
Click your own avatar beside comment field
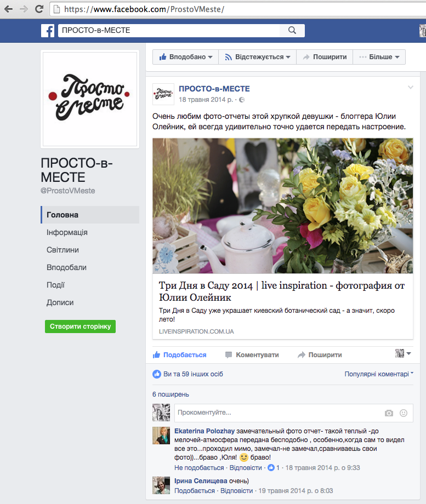(161, 413)
